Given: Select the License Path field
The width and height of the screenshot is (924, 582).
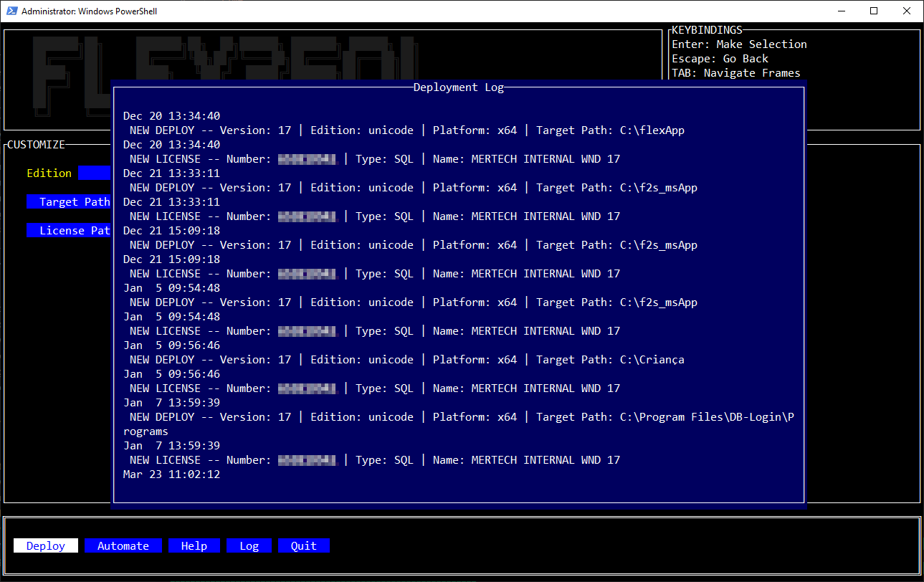Looking at the screenshot, I should tap(69, 231).
